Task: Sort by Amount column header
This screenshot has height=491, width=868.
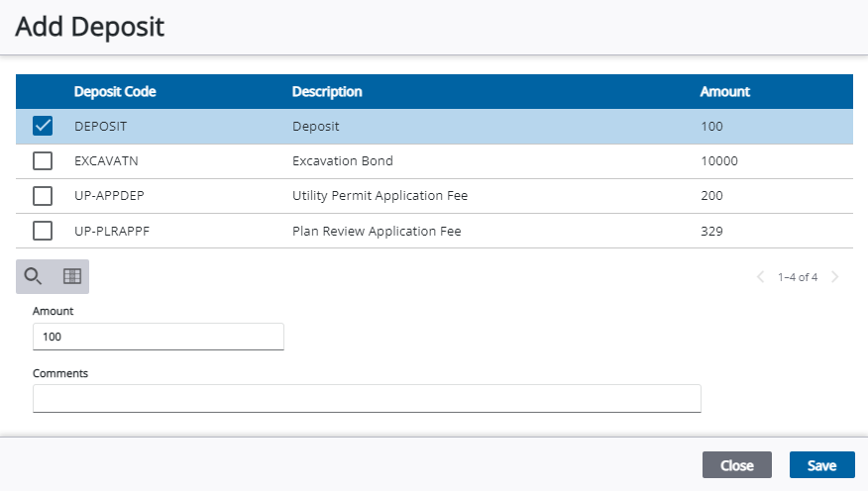Action: [725, 92]
